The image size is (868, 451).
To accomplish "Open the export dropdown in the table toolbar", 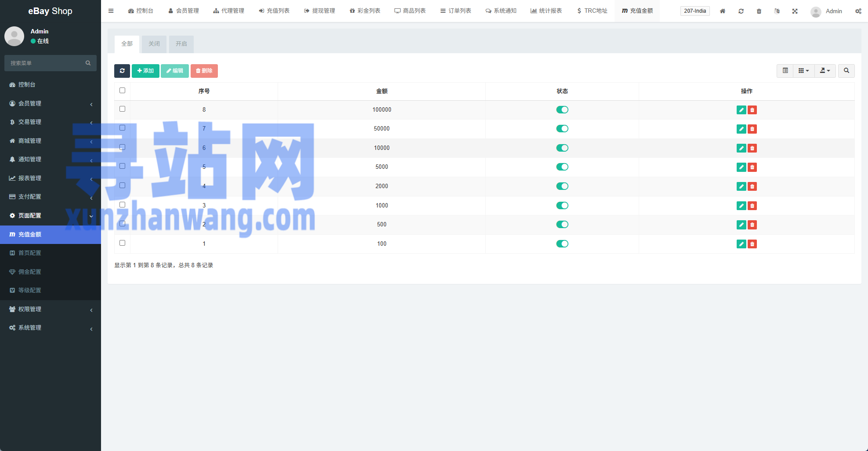I will 825,71.
